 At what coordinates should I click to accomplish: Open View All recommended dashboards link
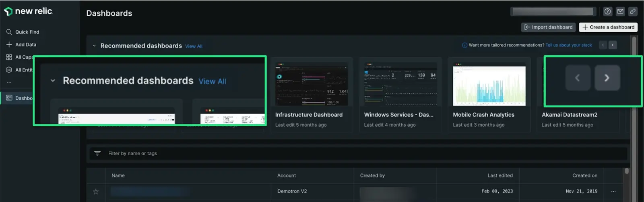point(194,46)
